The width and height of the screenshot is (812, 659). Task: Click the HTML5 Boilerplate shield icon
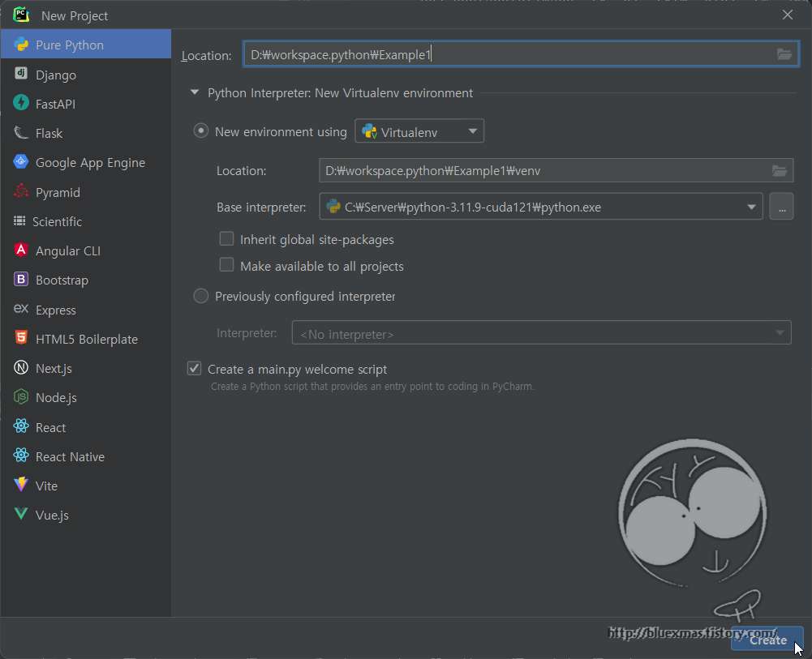[x=21, y=338]
